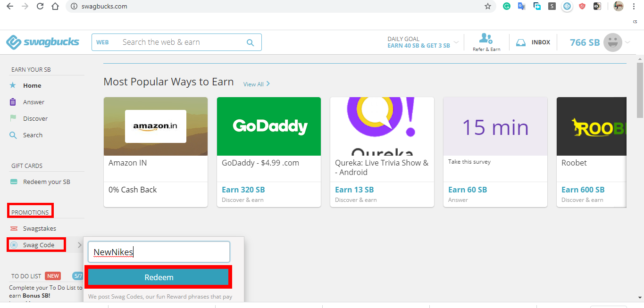Click the Home star icon in sidebar
Viewport: 644px width, 308px height.
coord(13,85)
